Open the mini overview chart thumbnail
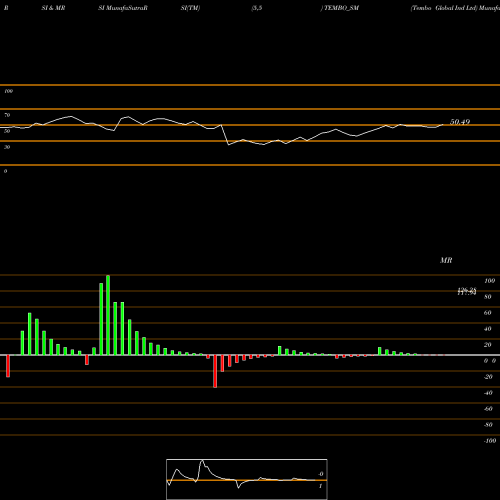This screenshot has height=500, width=500. pos(247,479)
